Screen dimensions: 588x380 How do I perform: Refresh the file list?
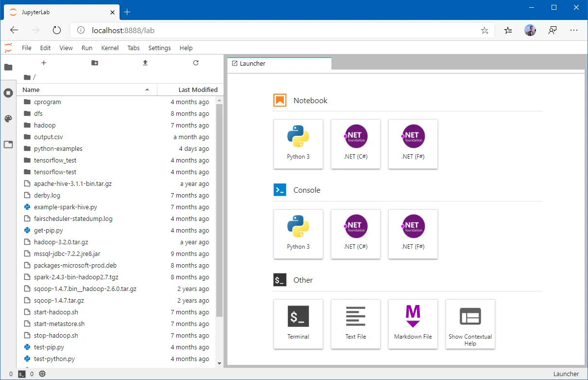(196, 63)
